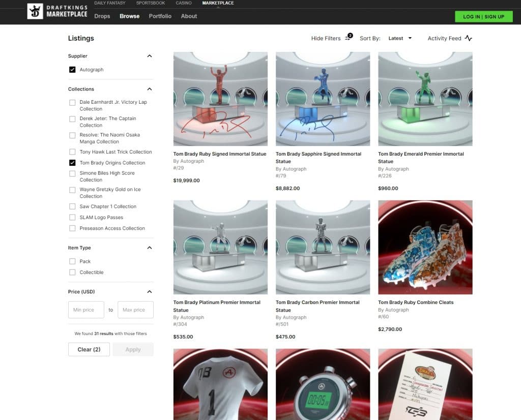The image size is (521, 420).
Task: Go to the Casino tab
Action: point(184,3)
